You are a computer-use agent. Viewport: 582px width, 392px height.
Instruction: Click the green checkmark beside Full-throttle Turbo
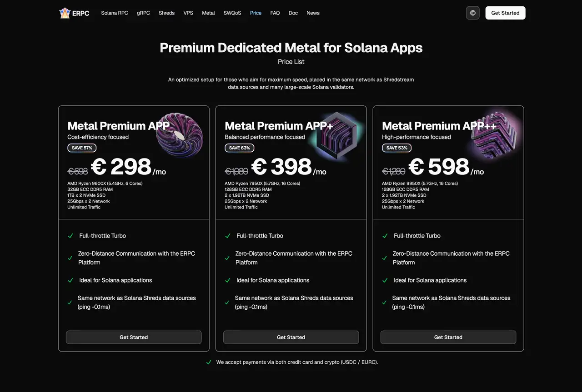[x=70, y=236]
